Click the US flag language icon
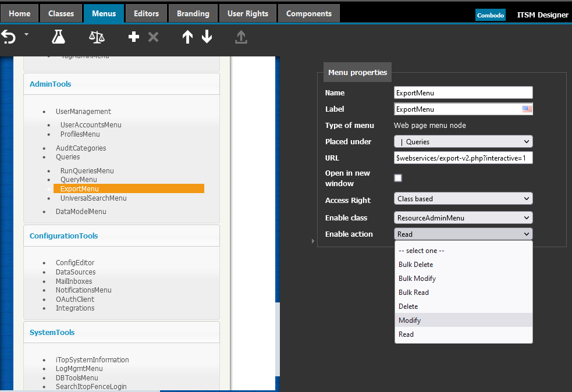The width and height of the screenshot is (572, 392). [x=527, y=109]
